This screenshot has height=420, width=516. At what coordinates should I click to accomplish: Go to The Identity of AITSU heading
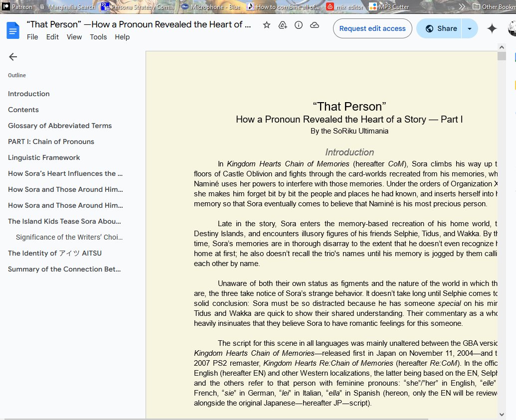(x=55, y=253)
